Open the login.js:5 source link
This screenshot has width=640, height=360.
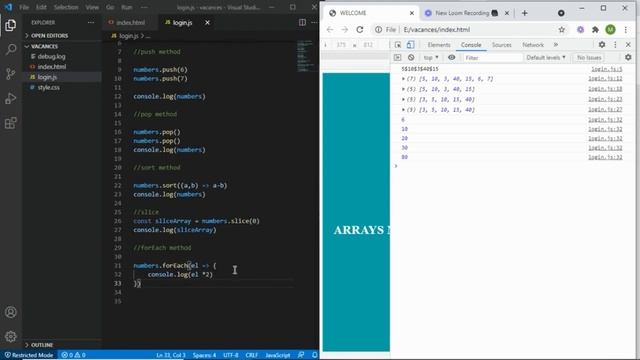click(x=607, y=69)
